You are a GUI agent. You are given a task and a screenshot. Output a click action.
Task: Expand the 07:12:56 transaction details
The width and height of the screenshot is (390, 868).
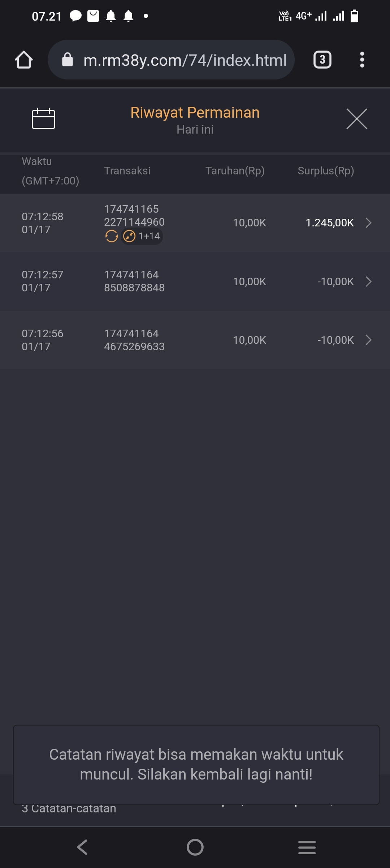tap(368, 340)
